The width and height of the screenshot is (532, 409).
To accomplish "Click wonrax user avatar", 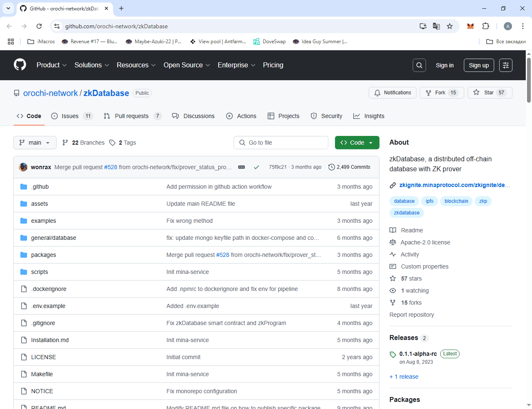I will pyautogui.click(x=23, y=167).
